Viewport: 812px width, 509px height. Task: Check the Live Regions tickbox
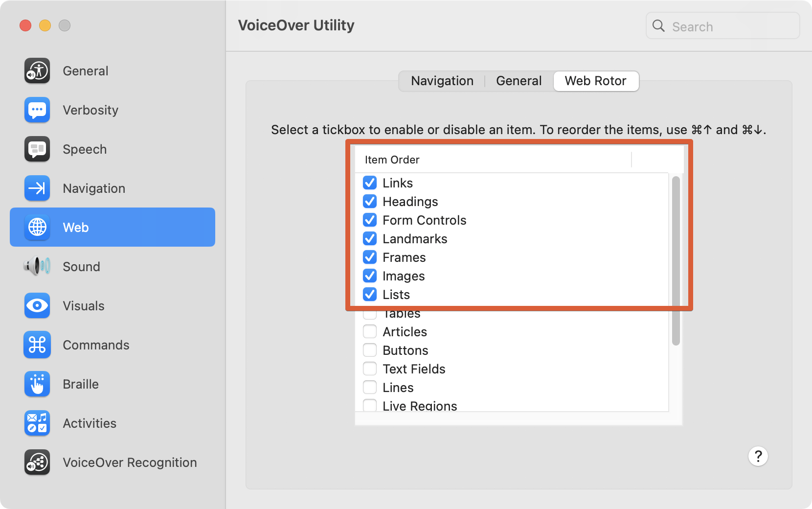[x=370, y=406]
